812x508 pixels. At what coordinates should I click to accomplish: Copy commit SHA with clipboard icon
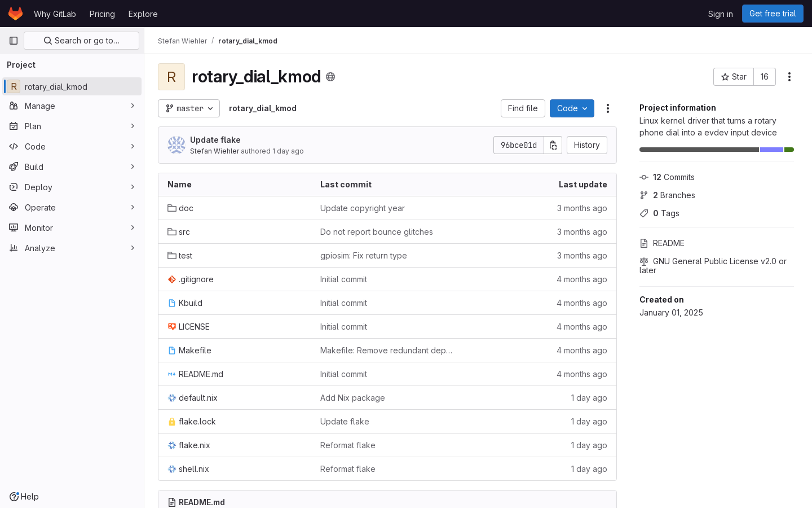(x=553, y=145)
